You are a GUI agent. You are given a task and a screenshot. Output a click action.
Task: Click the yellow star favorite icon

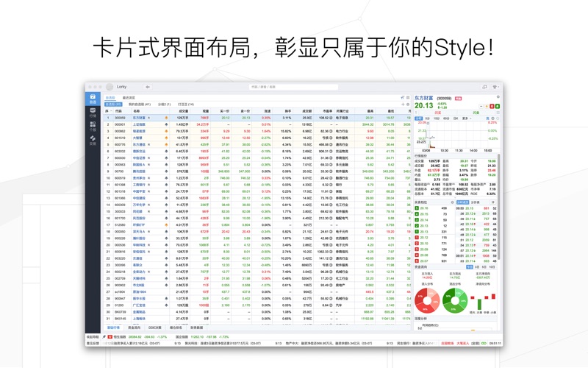point(487,106)
